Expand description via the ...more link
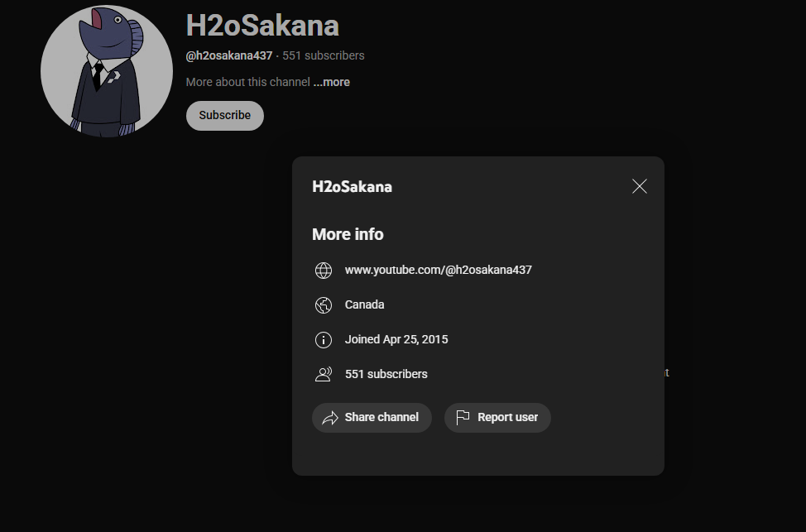Viewport: 806px width, 532px height. 331,82
